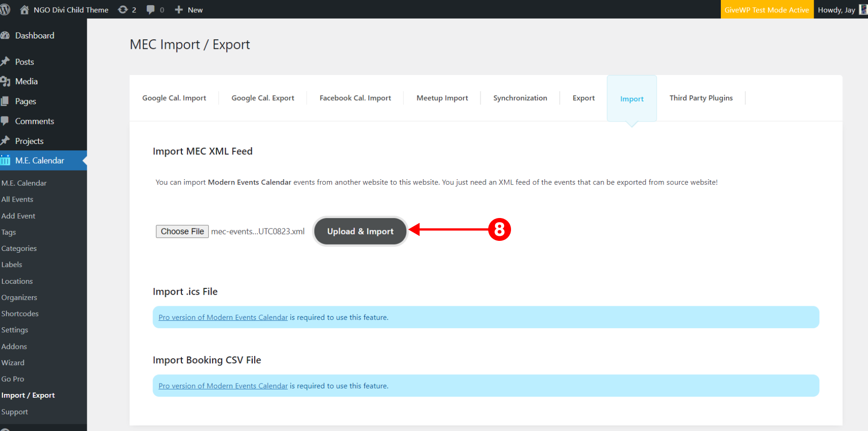
Task: Click the home icon beside NGO Divi Child Theme
Action: (x=25, y=10)
